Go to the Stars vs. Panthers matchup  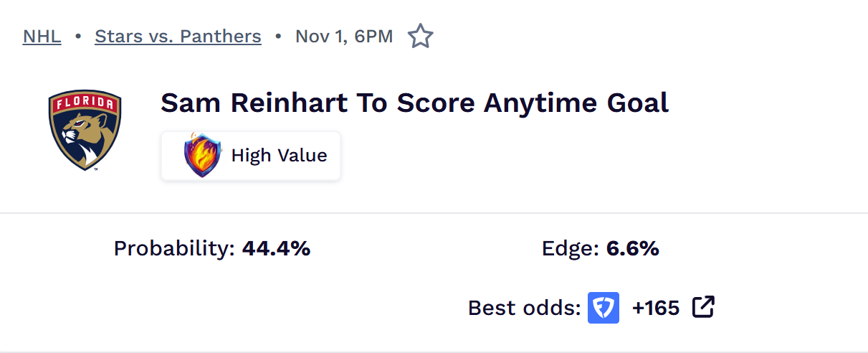(178, 36)
